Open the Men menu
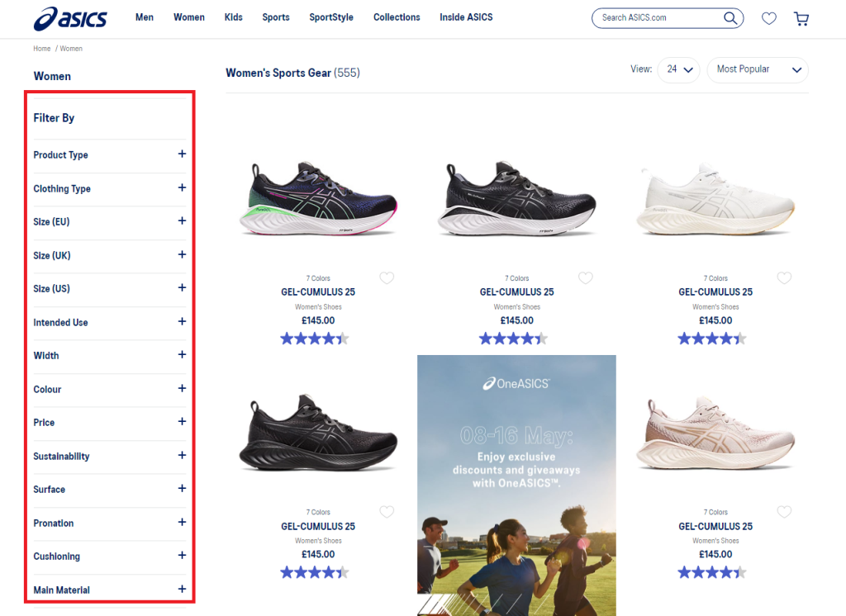 point(144,17)
